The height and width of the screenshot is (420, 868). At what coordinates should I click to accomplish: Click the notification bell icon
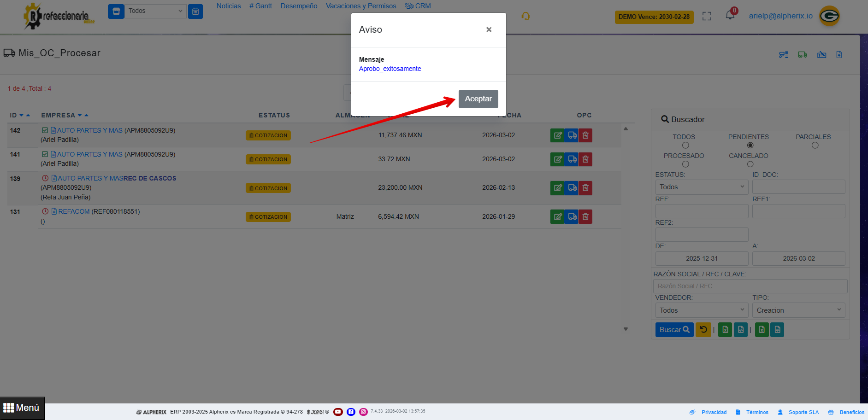pyautogui.click(x=730, y=15)
